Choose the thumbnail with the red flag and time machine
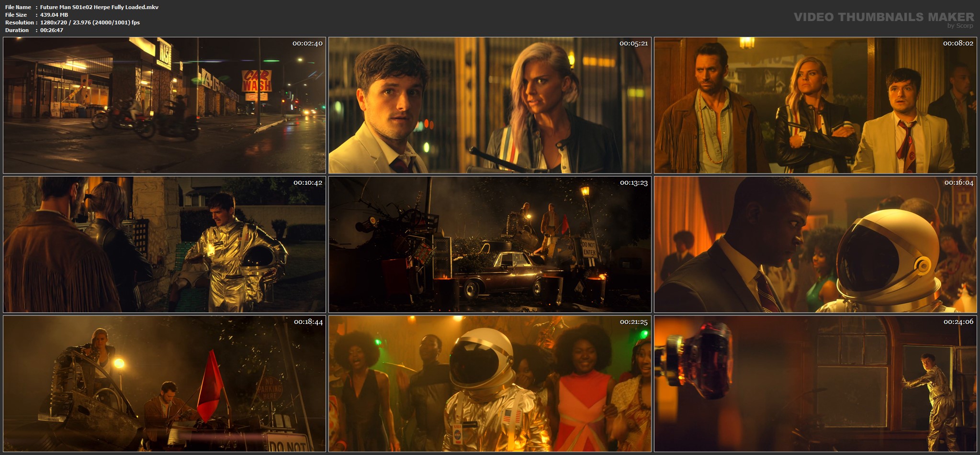This screenshot has height=455, width=980. point(164,384)
